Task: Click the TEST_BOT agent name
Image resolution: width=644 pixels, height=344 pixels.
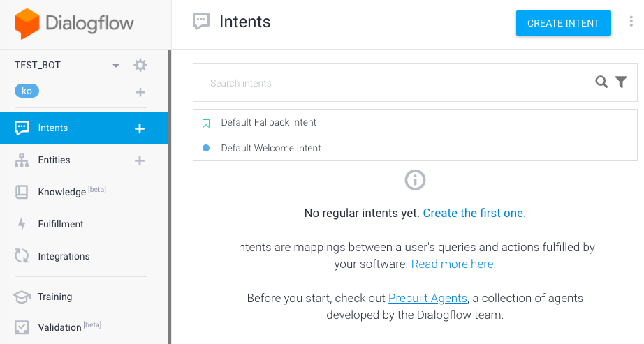Action: (38, 66)
